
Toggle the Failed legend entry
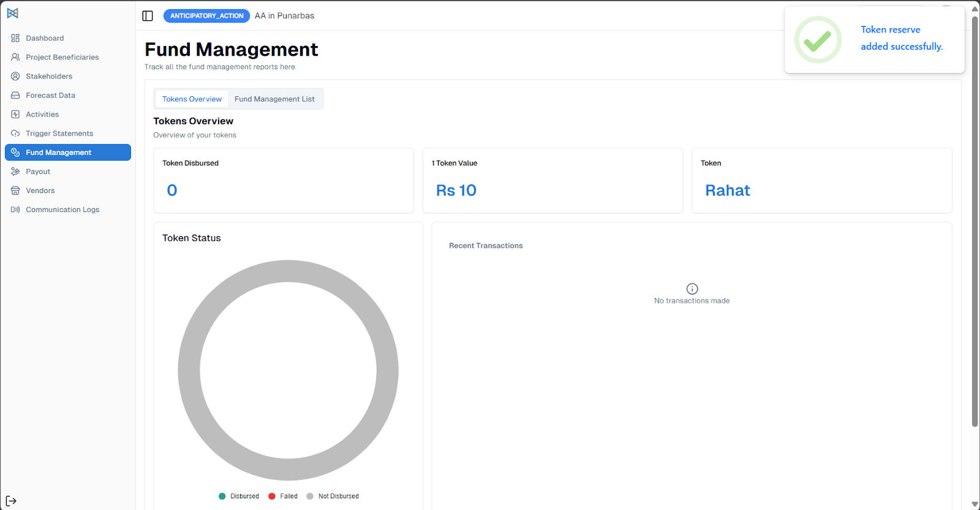pos(283,496)
